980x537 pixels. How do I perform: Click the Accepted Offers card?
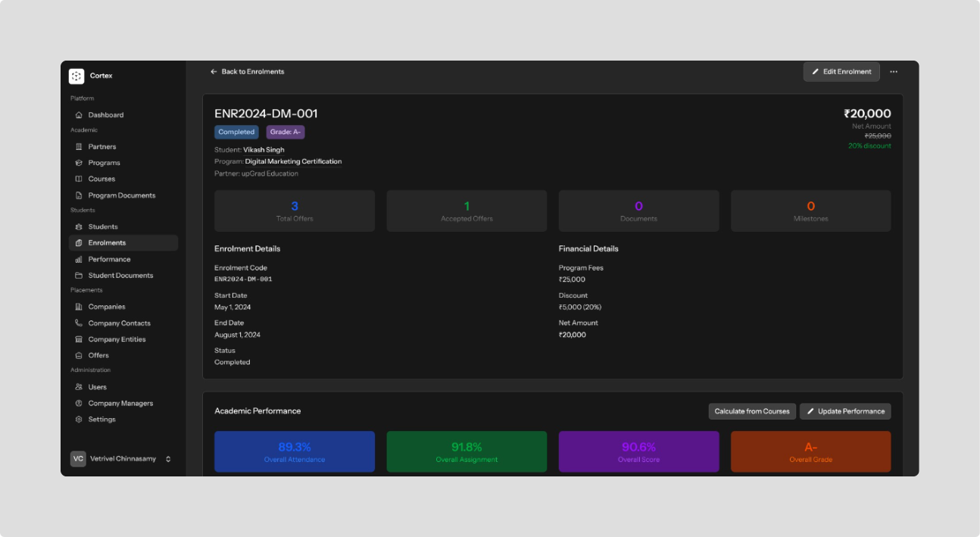coord(467,211)
